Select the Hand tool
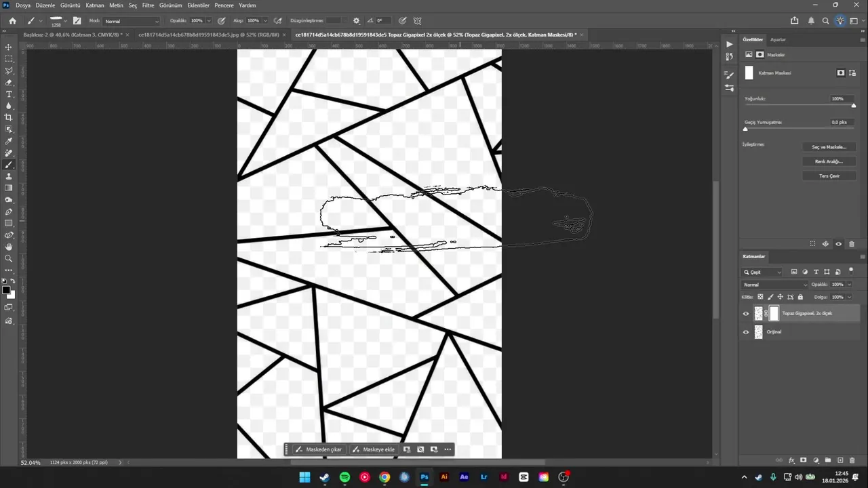 coord(9,247)
